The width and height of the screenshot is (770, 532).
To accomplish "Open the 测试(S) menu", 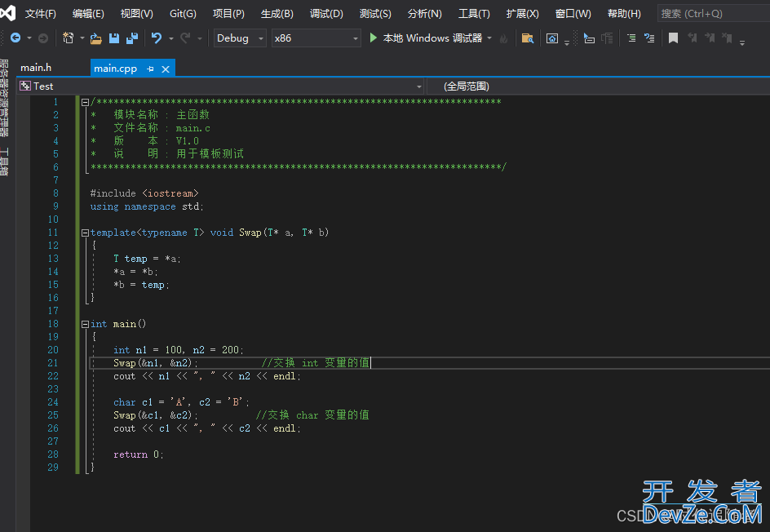I will (376, 13).
